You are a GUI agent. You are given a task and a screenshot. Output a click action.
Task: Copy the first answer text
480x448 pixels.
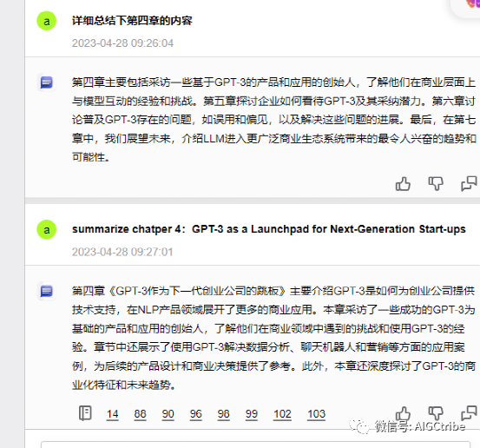469,184
